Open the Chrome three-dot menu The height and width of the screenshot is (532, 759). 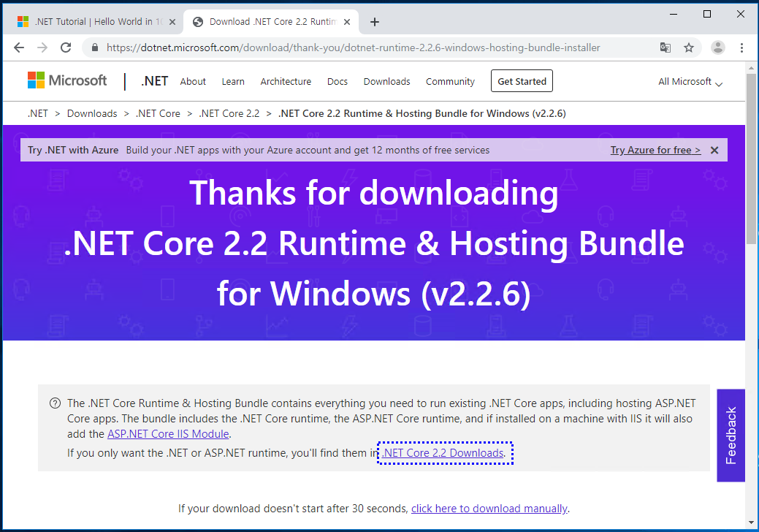[x=741, y=47]
